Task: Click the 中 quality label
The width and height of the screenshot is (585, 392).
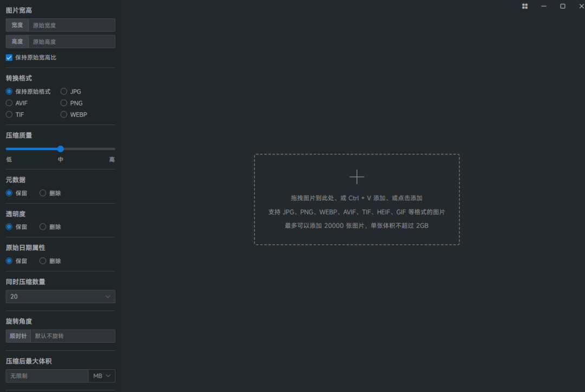Action: click(x=61, y=160)
